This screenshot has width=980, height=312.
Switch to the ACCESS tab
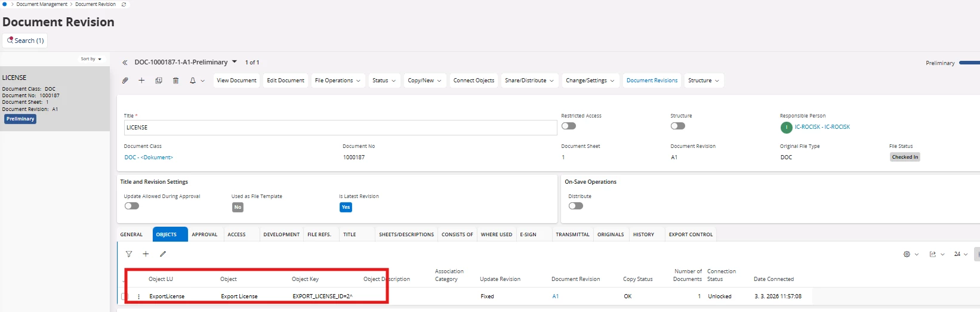coord(237,234)
